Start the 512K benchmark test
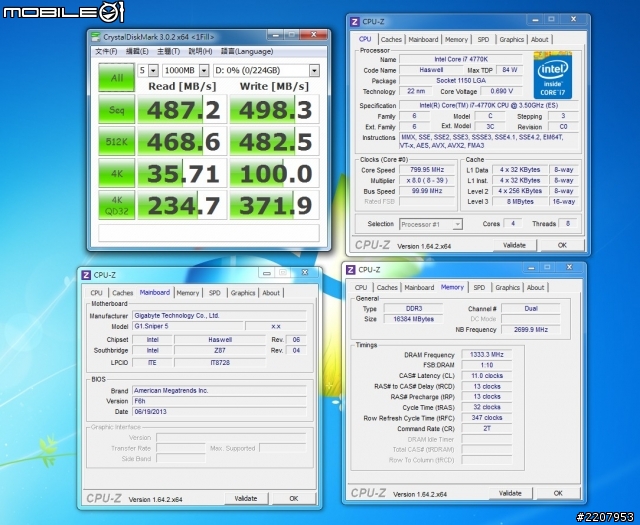This screenshot has width=640, height=525. point(117,141)
